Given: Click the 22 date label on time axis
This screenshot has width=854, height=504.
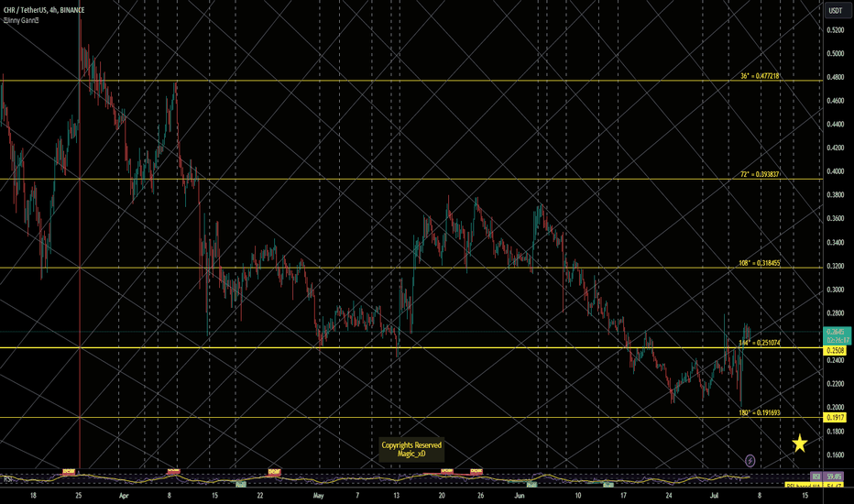Looking at the screenshot, I should pos(260,496).
